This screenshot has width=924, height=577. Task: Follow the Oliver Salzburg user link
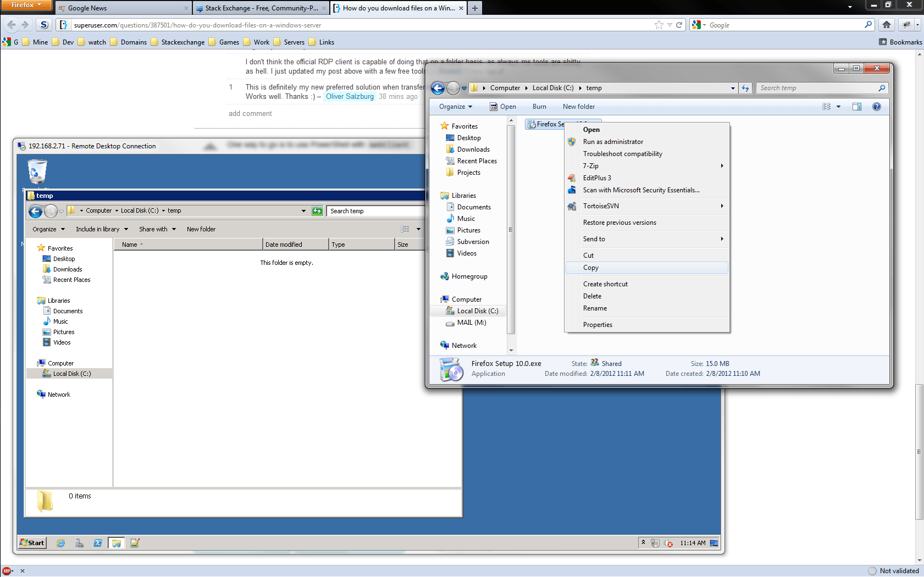(350, 97)
